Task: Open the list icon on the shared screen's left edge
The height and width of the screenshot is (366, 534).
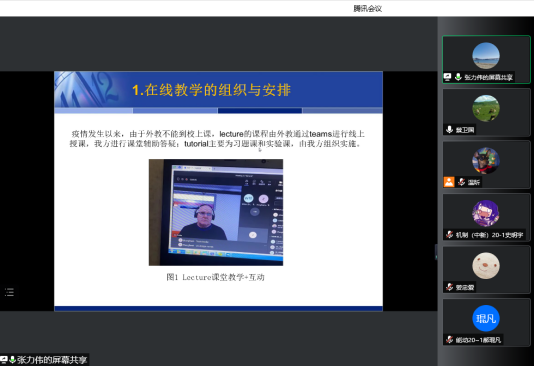Action: coord(9,292)
